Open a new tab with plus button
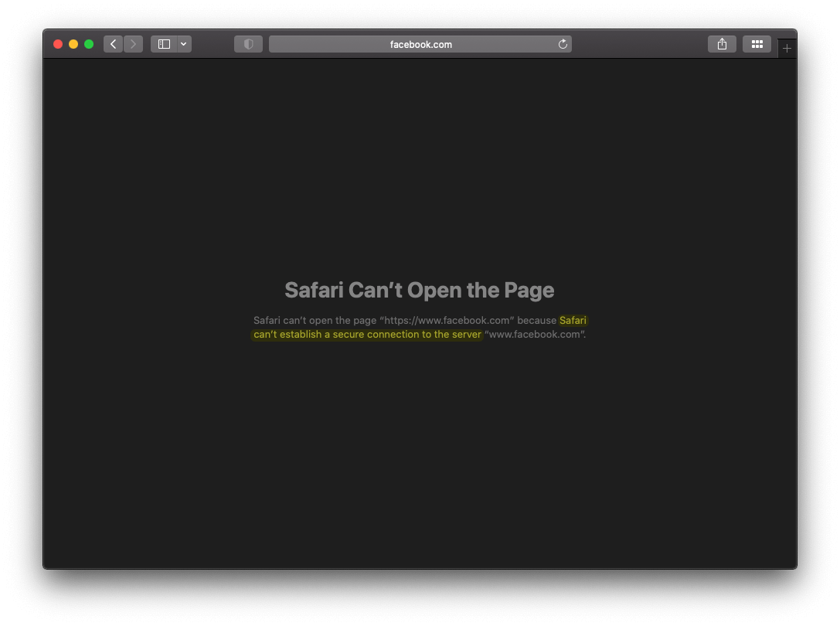Screen dimensions: 840x626 (x=787, y=48)
